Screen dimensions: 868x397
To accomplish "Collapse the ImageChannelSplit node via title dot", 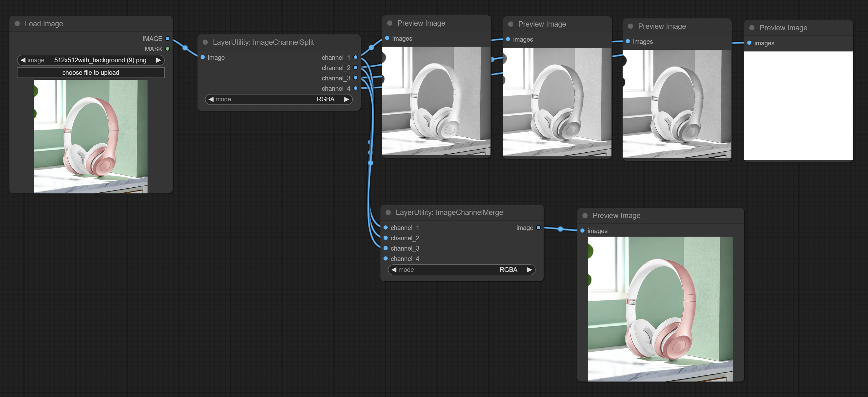I will point(205,43).
